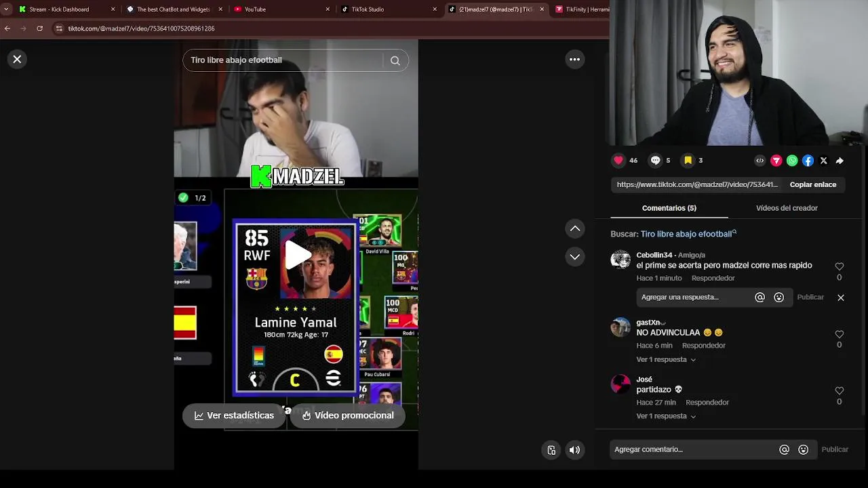Open emoji picker in the reply box
Screen dimensions: 868x488
tap(778, 298)
